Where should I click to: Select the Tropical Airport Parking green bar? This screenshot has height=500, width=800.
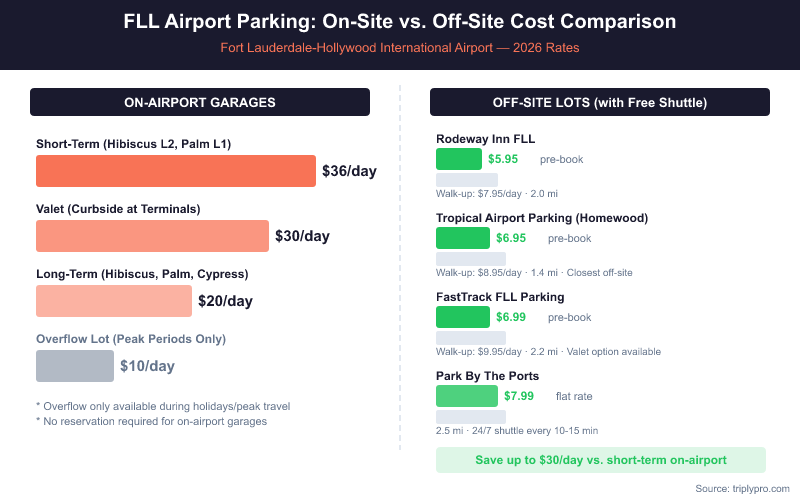(463, 238)
